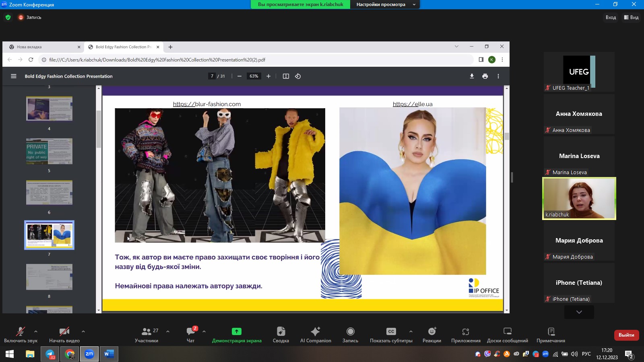Open Chrome profile K avatar
This screenshot has height=362, width=644.
492,60
